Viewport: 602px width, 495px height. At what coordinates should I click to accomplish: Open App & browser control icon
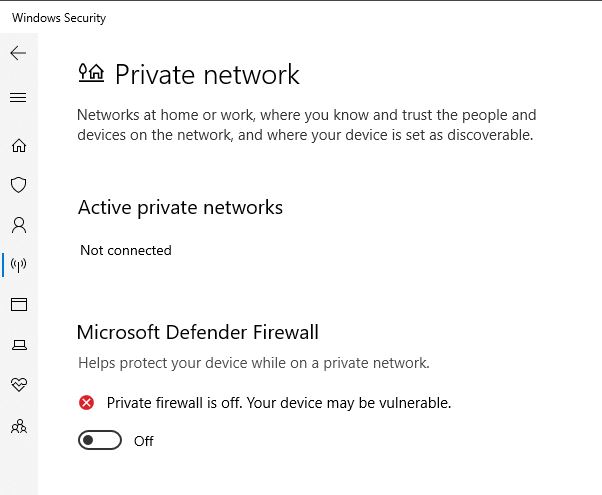(x=18, y=305)
